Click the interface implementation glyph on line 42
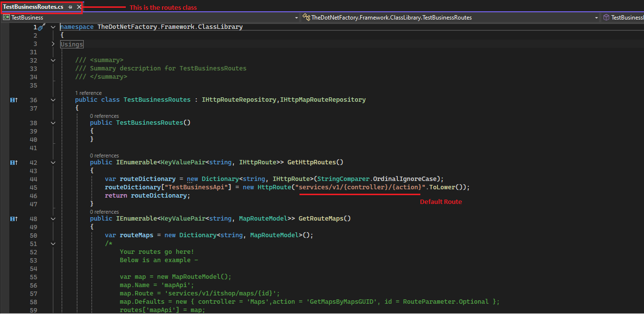 click(x=14, y=162)
